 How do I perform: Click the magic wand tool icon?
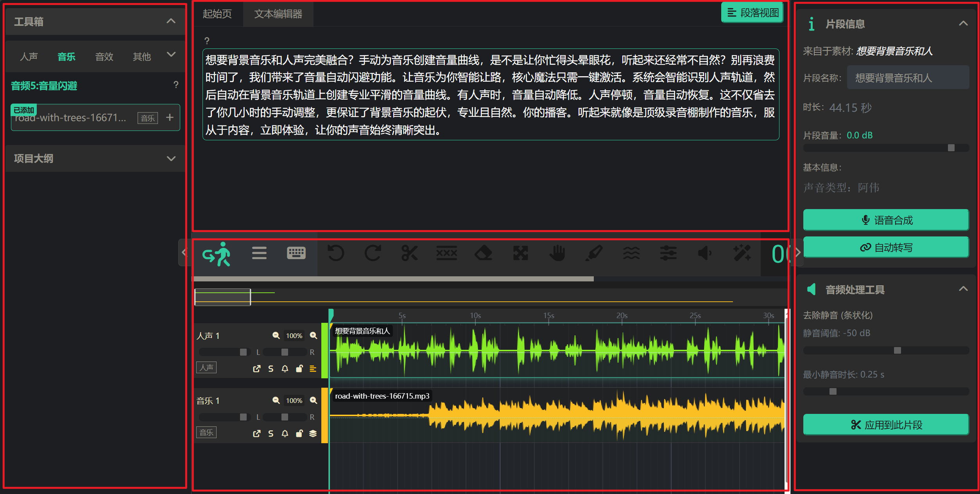click(x=742, y=253)
